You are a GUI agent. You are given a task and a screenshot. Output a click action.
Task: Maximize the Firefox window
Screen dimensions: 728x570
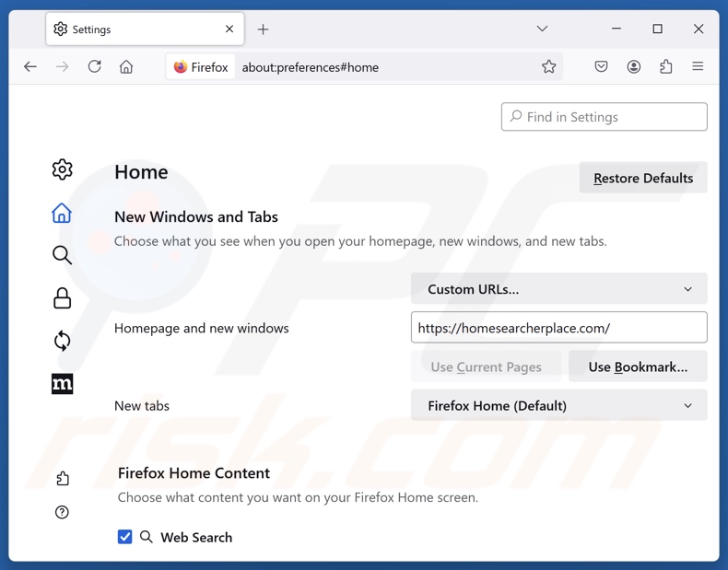(x=657, y=29)
